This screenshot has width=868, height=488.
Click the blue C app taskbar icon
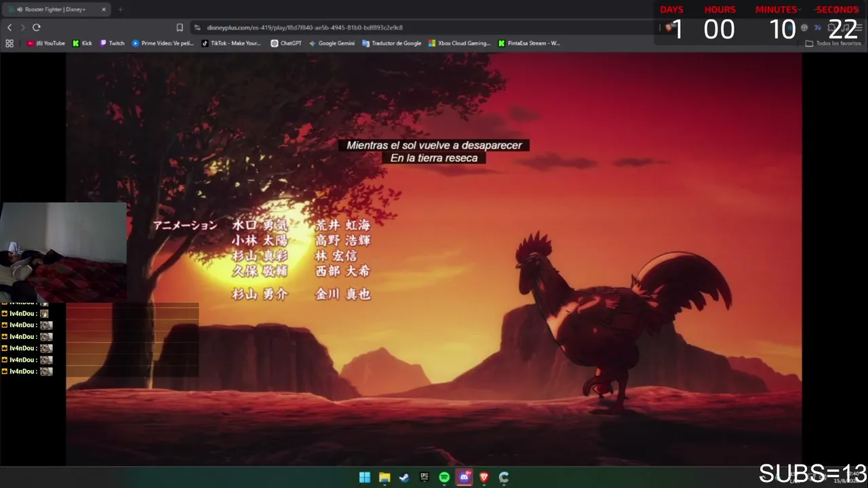[504, 477]
